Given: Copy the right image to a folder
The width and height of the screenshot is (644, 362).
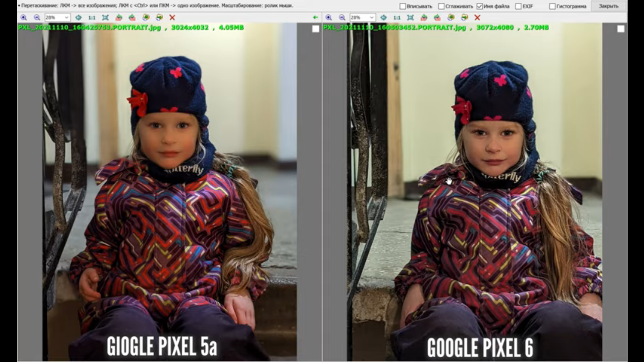Looking at the screenshot, I should [451, 17].
